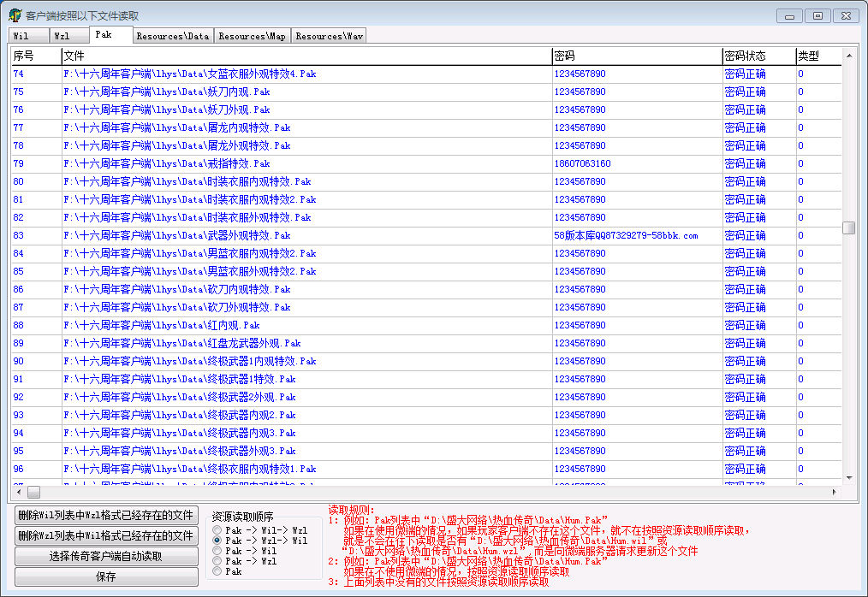
Task: Select row 79 戒指特效.Pak
Action: click(425, 163)
